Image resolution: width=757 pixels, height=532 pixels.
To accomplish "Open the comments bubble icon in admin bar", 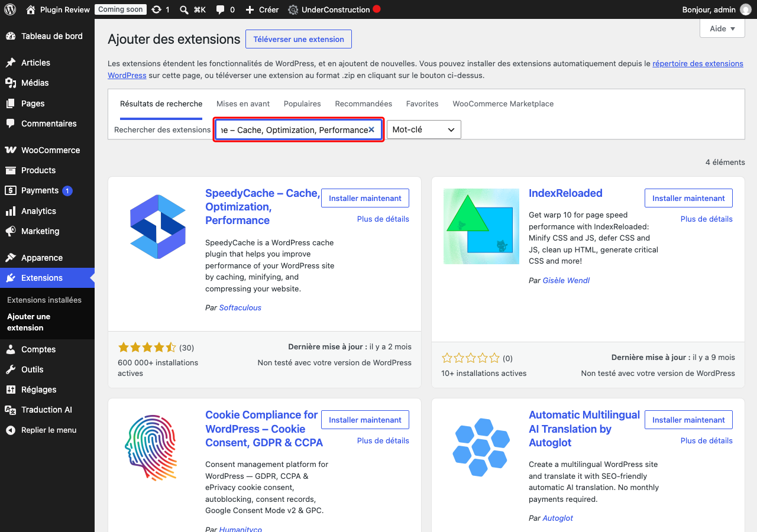I will [220, 9].
